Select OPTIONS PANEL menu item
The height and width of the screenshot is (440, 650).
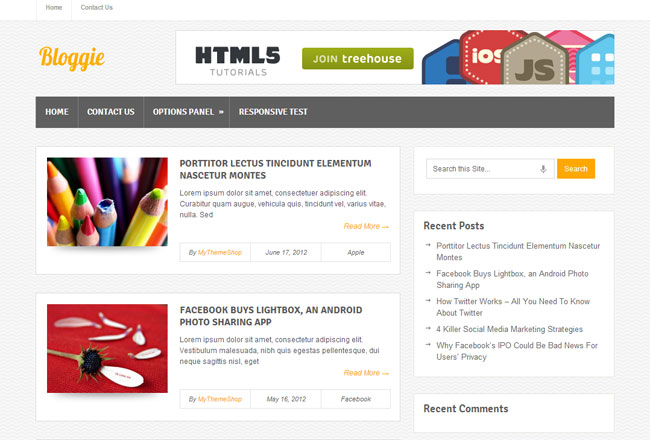(183, 112)
